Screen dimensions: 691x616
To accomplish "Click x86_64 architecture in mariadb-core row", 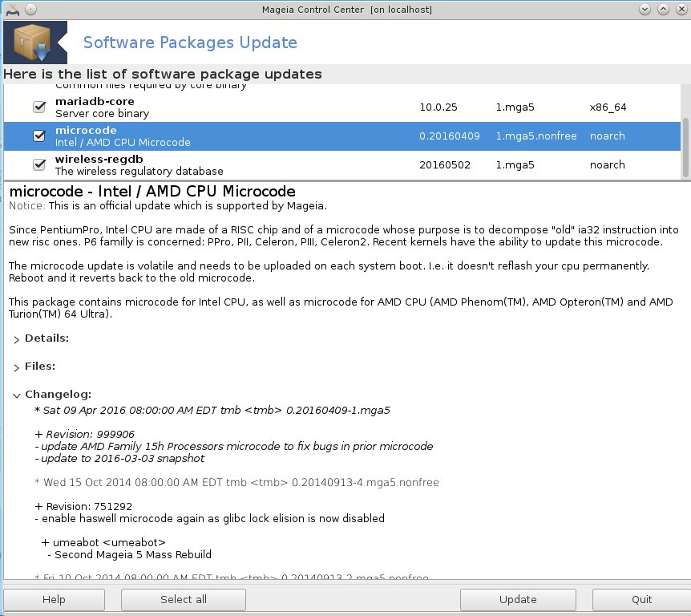I will (x=608, y=107).
